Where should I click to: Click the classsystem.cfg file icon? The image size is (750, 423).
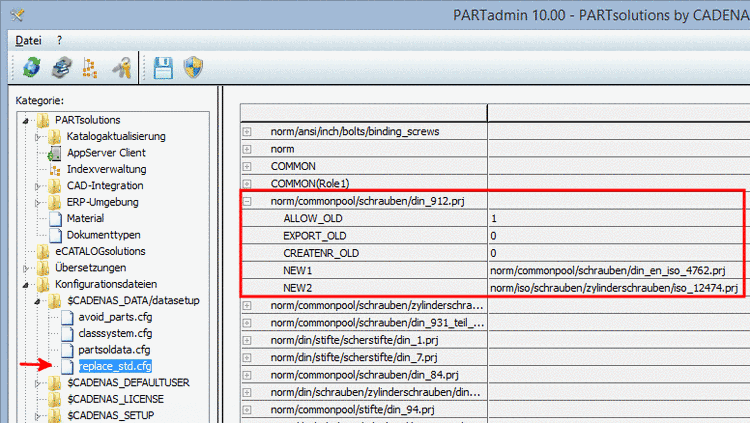pyautogui.click(x=67, y=334)
